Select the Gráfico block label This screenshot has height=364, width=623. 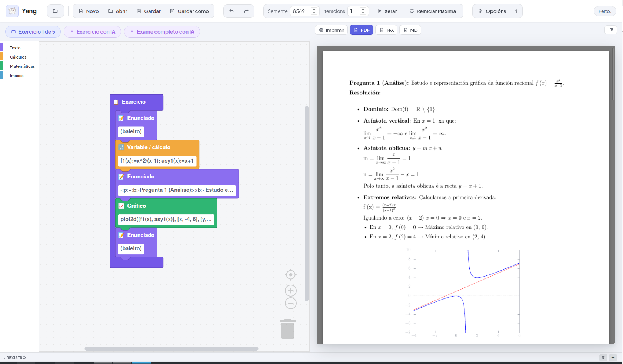137,206
